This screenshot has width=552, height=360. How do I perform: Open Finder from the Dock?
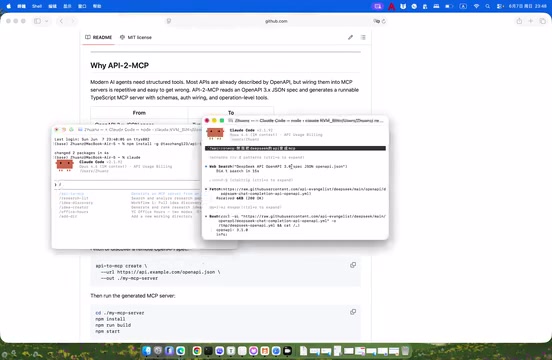(x=147, y=350)
